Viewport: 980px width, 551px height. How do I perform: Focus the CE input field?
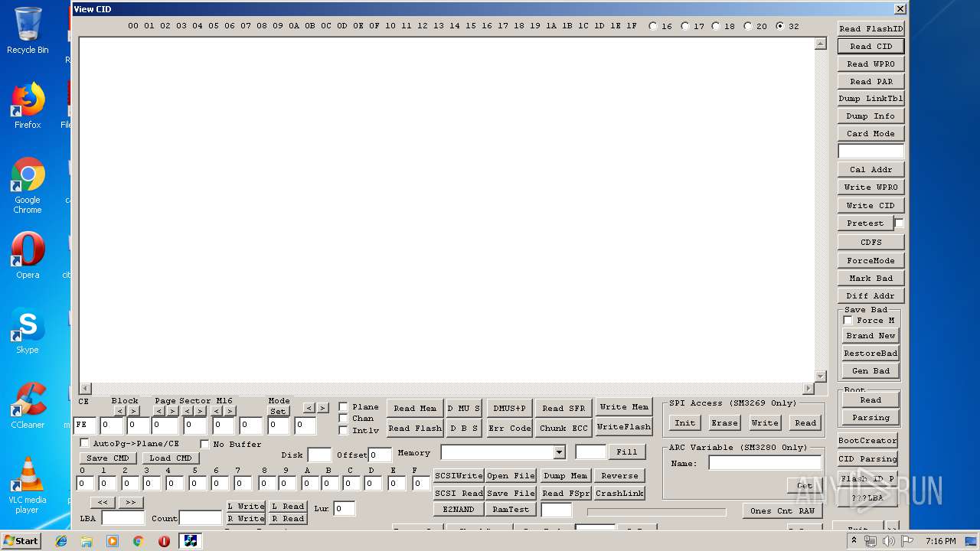[85, 425]
